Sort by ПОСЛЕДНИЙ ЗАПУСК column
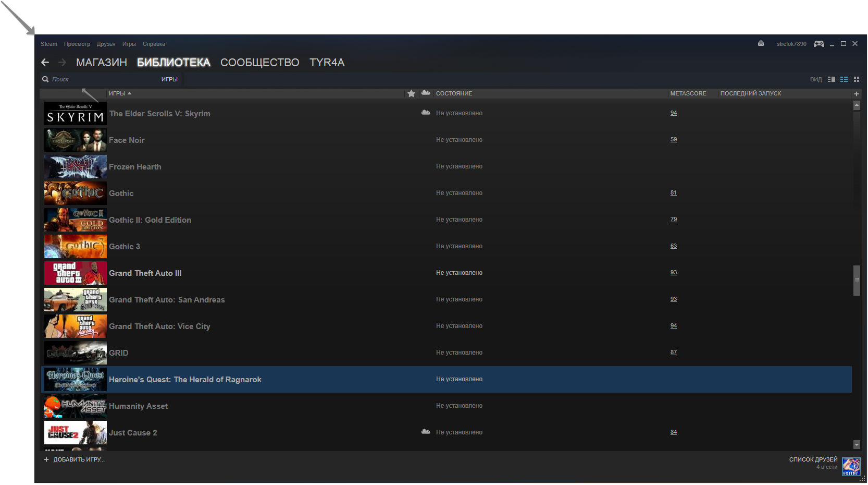The width and height of the screenshot is (868, 485). tap(750, 93)
